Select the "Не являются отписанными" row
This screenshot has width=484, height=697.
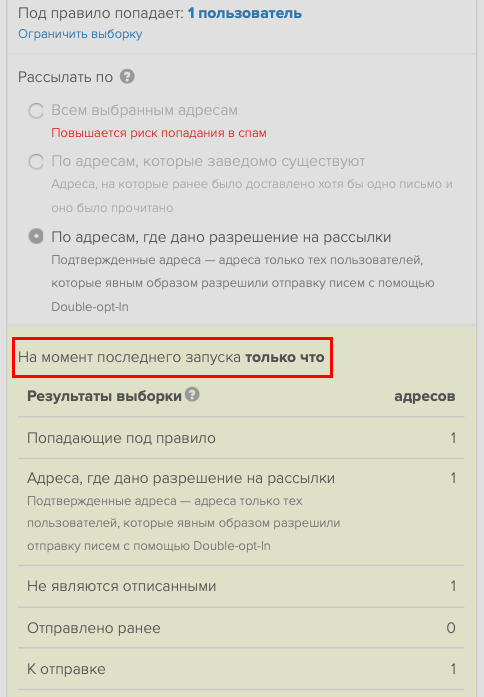241,586
